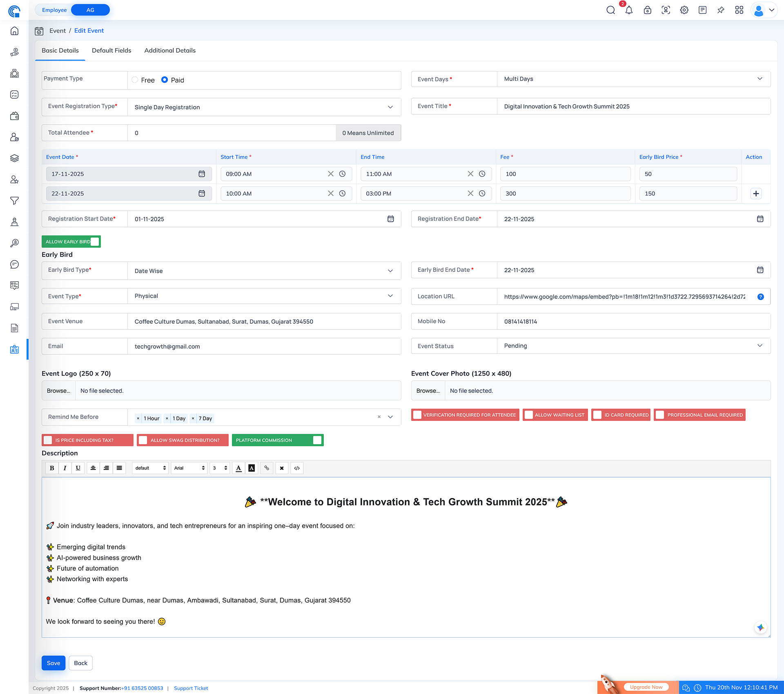Enable the ID Card Required checkbox

point(597,414)
